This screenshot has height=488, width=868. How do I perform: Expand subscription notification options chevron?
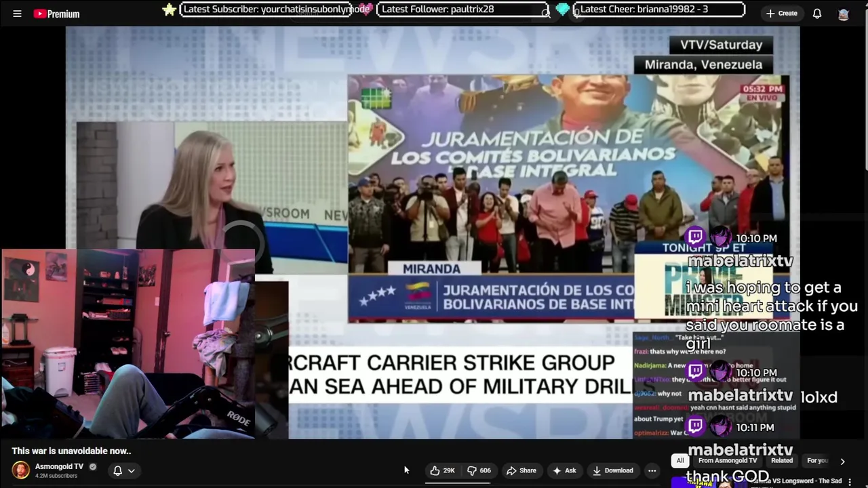pyautogui.click(x=132, y=470)
